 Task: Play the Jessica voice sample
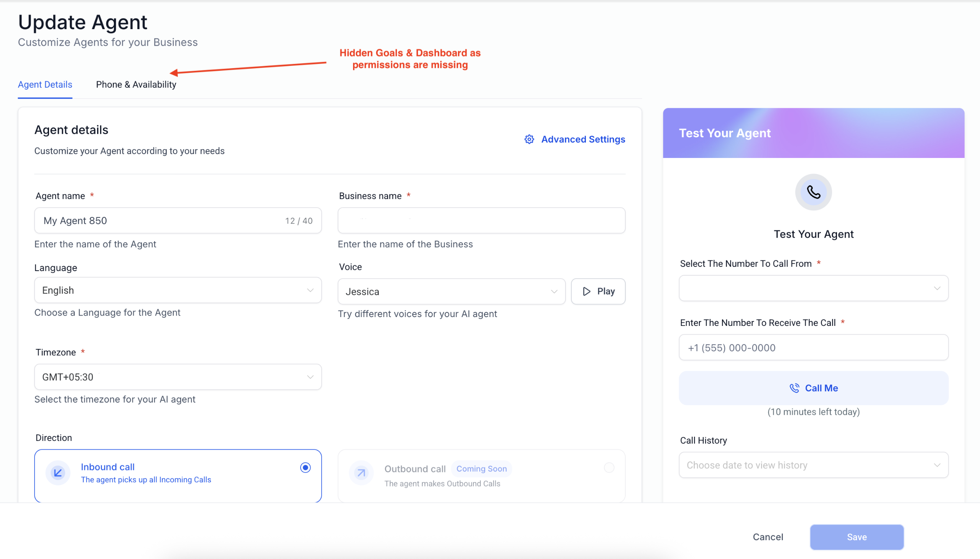(x=598, y=292)
